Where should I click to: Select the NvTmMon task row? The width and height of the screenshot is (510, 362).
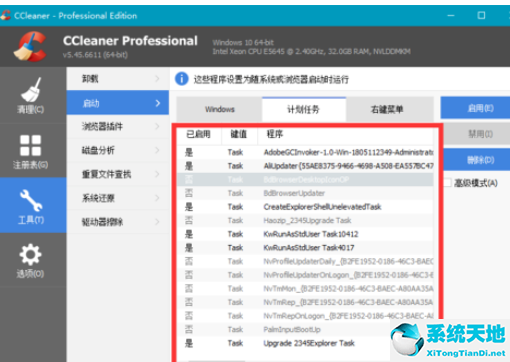pyautogui.click(x=305, y=289)
